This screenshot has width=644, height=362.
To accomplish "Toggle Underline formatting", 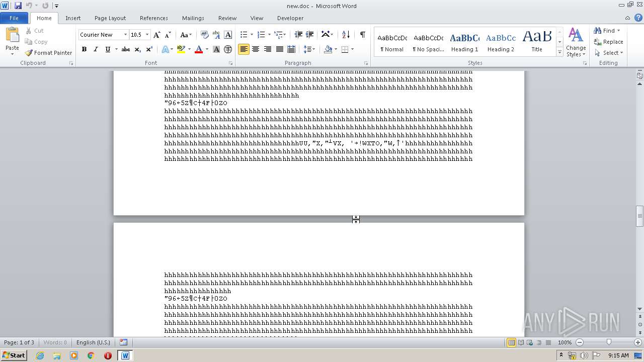I will 107,49.
